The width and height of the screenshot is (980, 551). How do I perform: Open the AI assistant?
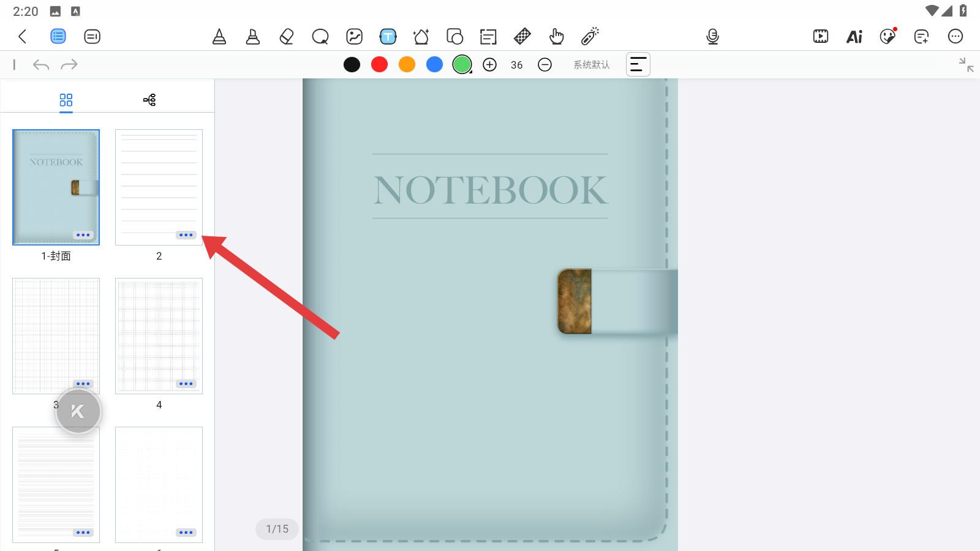[x=854, y=37]
